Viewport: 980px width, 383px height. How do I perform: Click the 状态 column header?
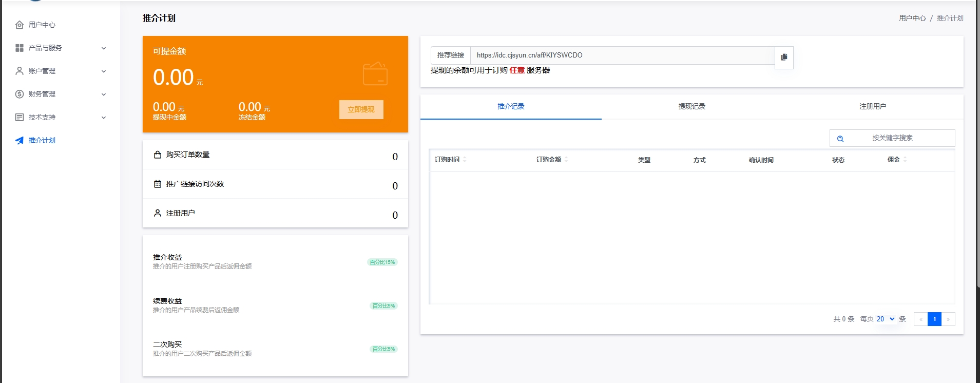pos(838,160)
